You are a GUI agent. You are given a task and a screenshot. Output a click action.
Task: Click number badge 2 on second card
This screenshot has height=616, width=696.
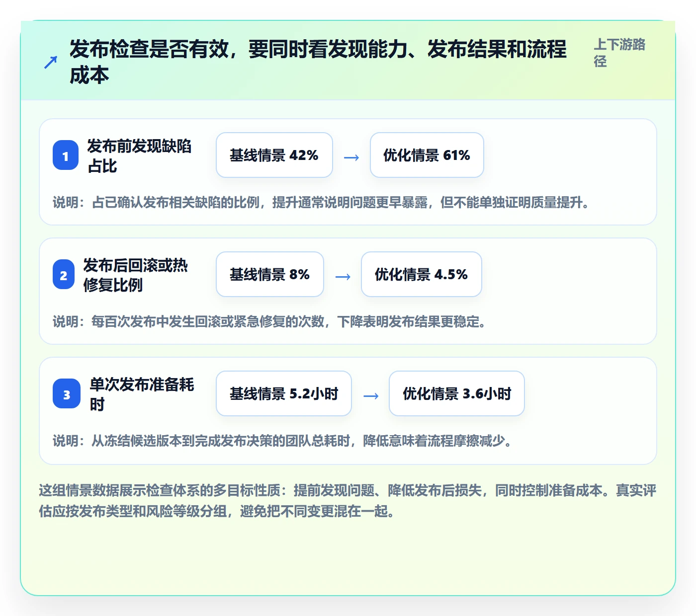64,275
